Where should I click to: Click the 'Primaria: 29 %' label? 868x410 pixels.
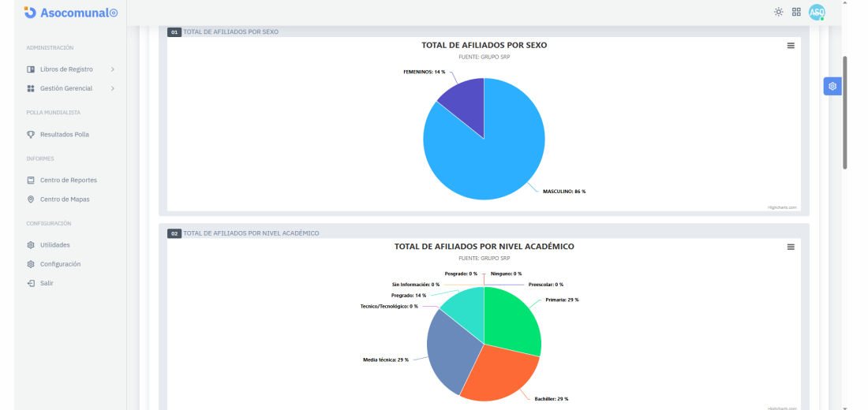pos(562,300)
